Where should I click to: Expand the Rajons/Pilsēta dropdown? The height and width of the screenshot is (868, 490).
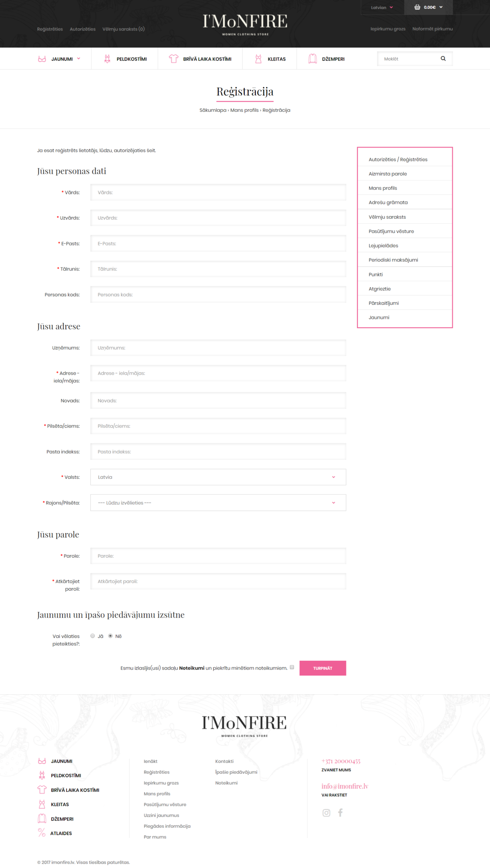218,503
